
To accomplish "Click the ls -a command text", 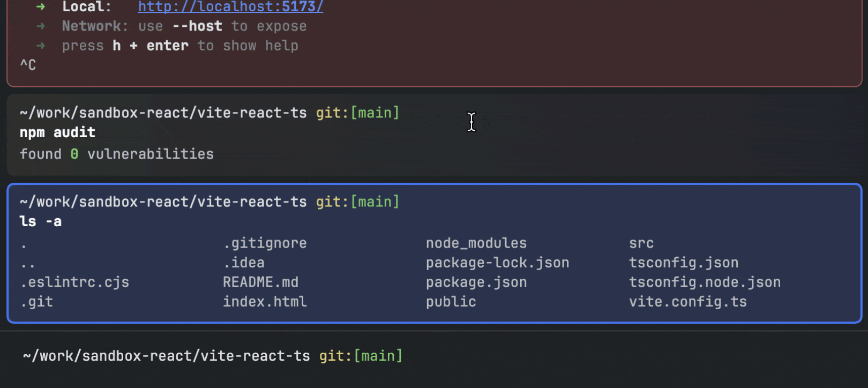I will [41, 222].
